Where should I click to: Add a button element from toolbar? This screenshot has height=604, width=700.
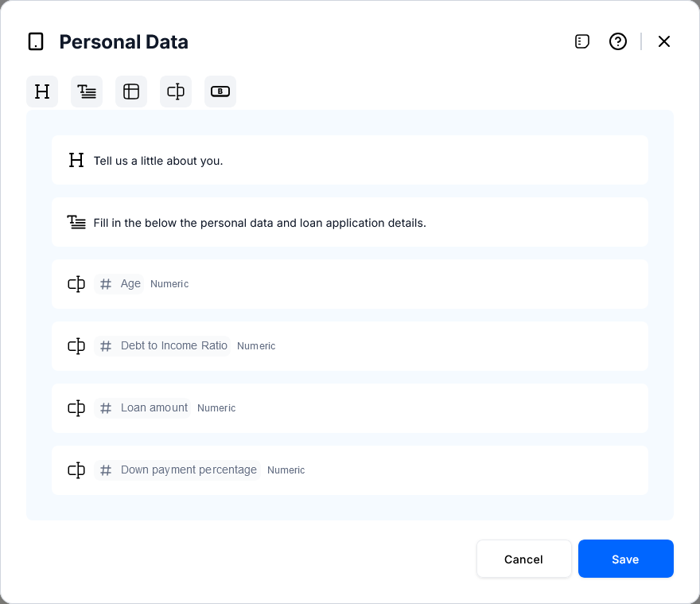click(x=220, y=92)
